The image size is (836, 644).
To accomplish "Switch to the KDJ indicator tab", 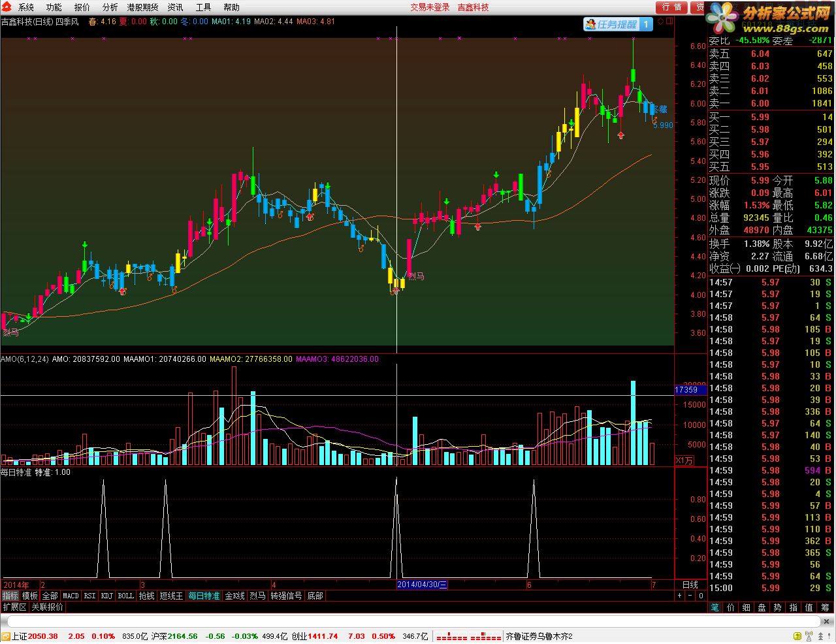I will [107, 596].
